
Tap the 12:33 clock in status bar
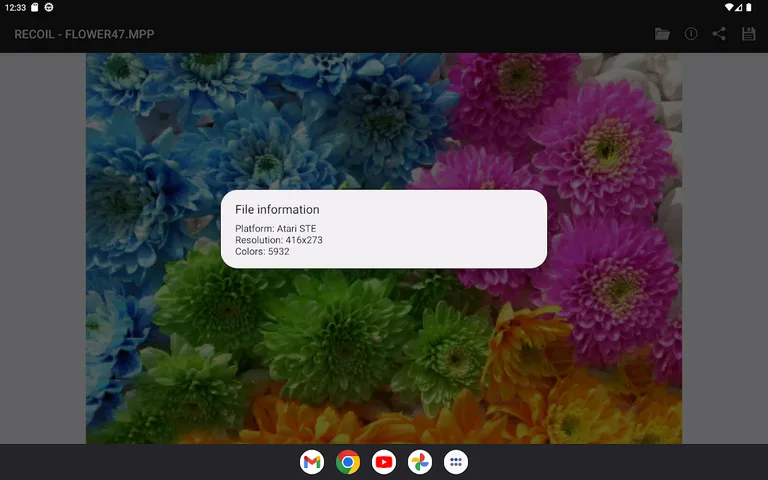pos(14,7)
